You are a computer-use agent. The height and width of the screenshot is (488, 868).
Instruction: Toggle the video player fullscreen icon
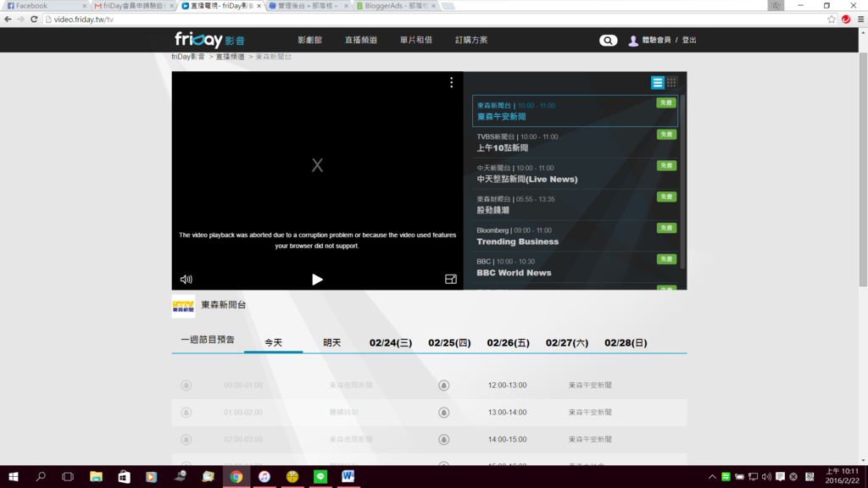click(x=451, y=280)
